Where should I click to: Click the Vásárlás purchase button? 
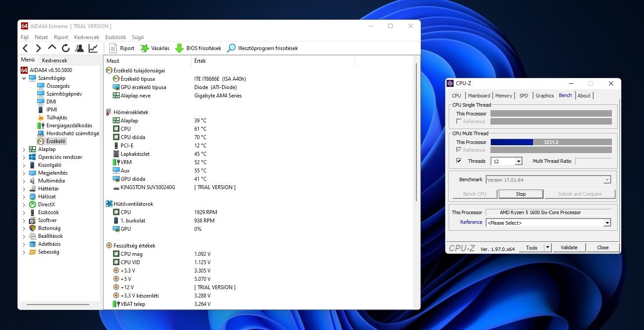click(x=154, y=48)
